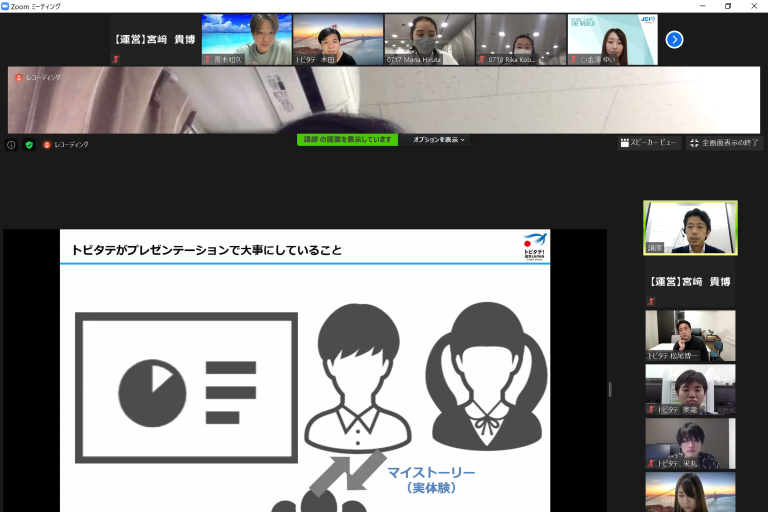Select 青木 participant video thumbnail
This screenshot has height=512, width=768.
tap(247, 39)
